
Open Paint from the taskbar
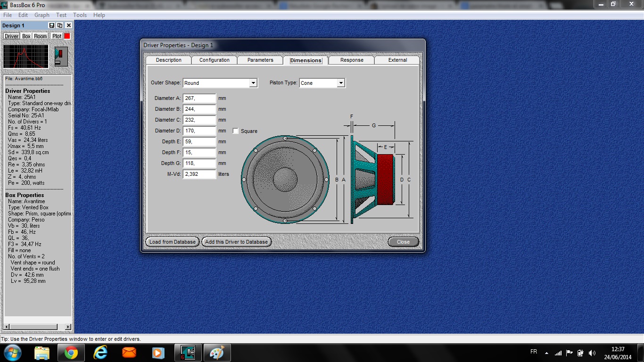click(217, 353)
